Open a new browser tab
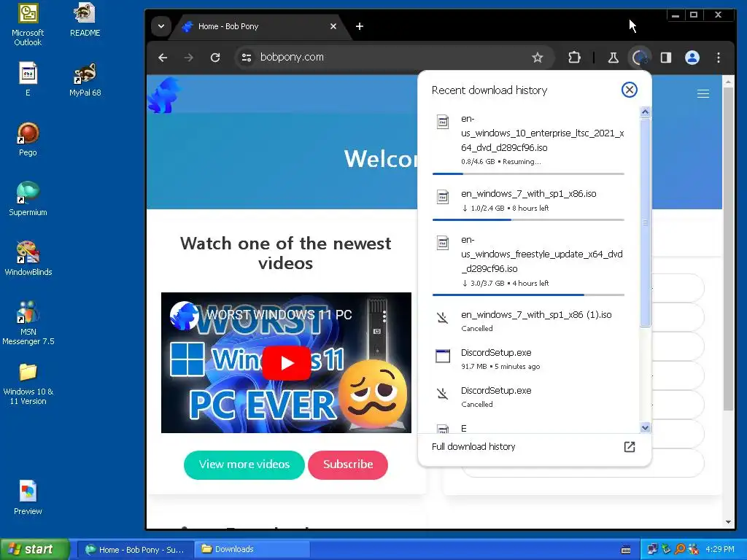747x560 pixels. click(360, 26)
